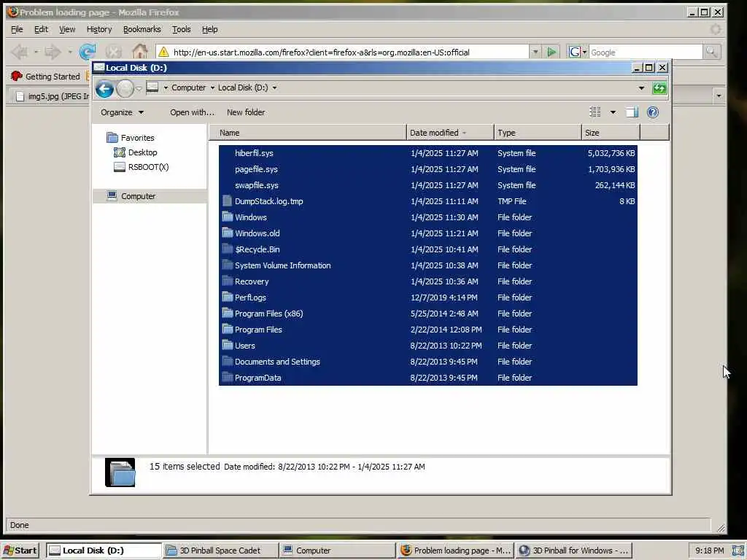747x560 pixels.
Task: Open the view options dropdown arrow
Action: pos(613,112)
